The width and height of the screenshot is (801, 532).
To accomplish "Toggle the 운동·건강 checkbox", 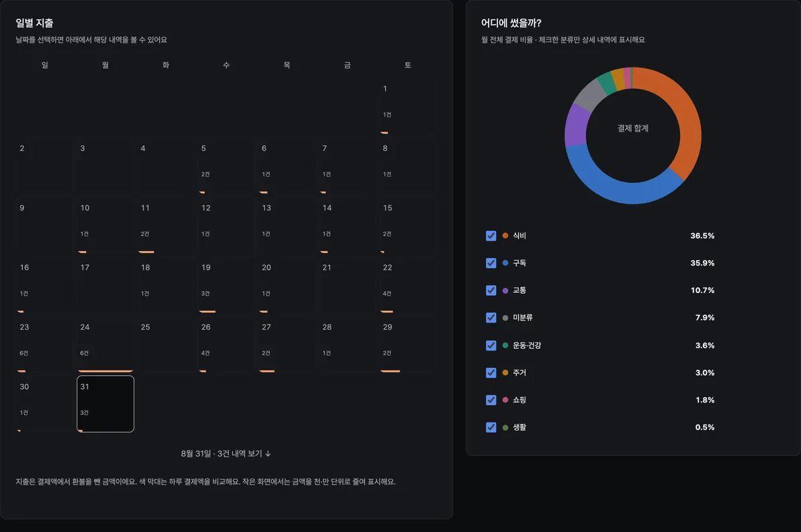I will click(491, 345).
